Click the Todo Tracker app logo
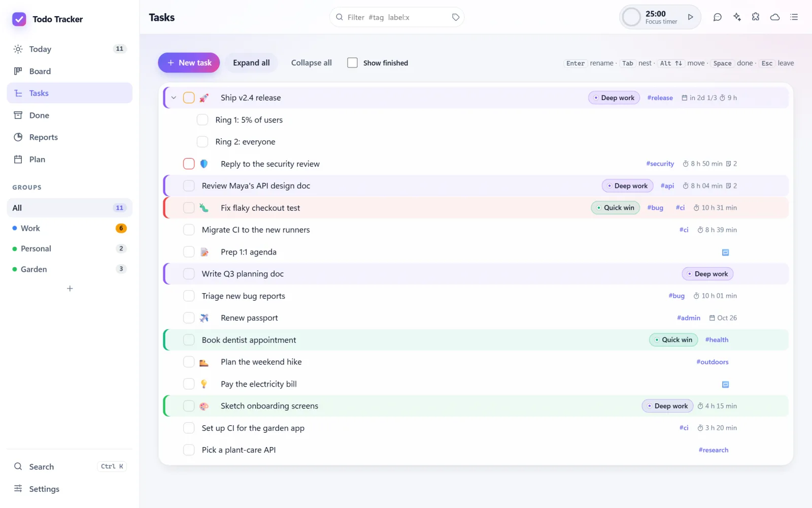 (x=19, y=19)
